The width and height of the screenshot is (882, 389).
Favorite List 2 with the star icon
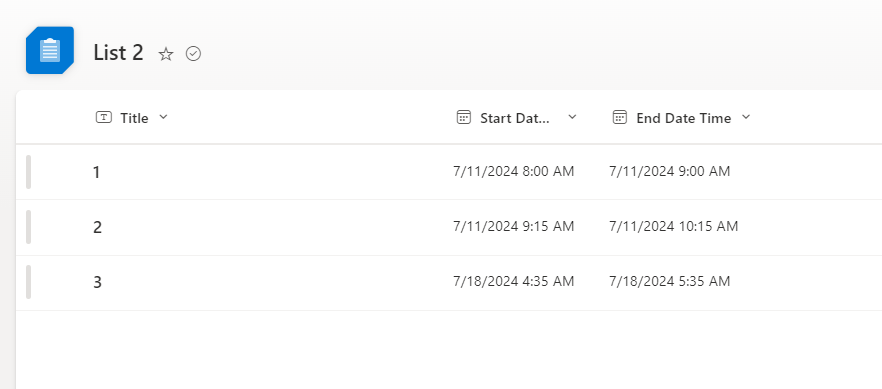(x=165, y=54)
